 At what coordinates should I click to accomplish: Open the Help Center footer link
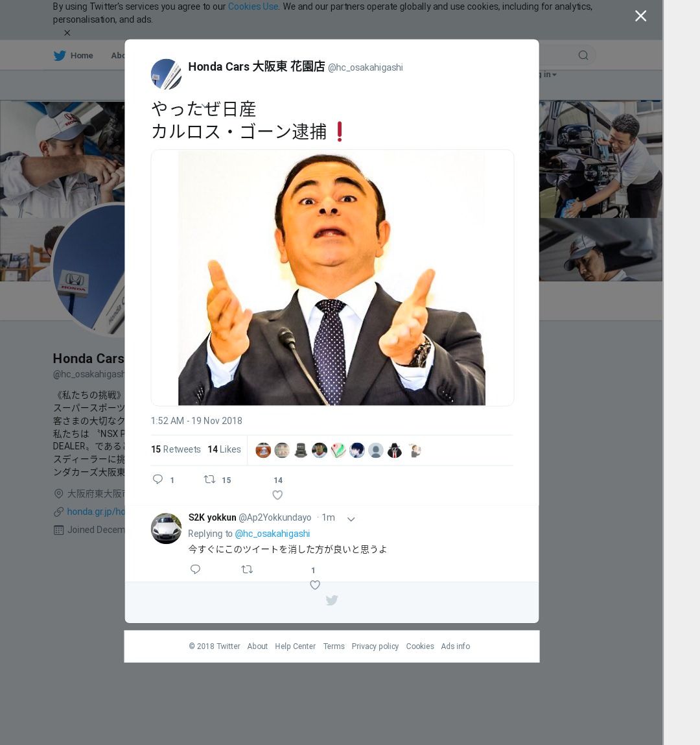pyautogui.click(x=295, y=646)
